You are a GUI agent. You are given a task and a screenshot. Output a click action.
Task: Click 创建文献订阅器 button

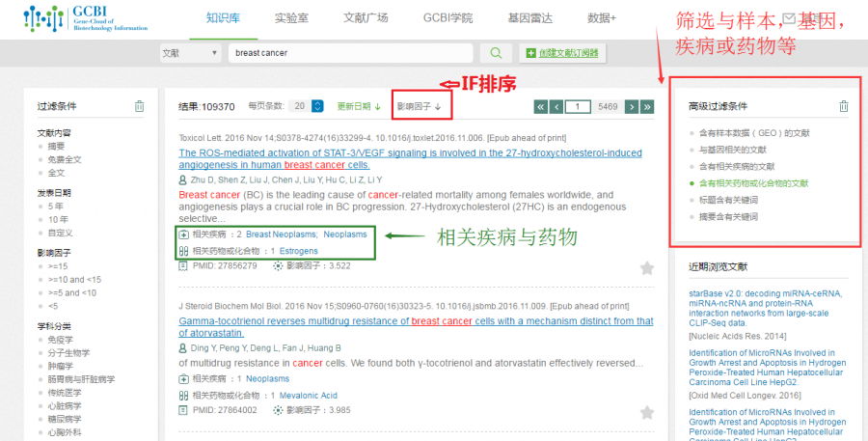562,53
